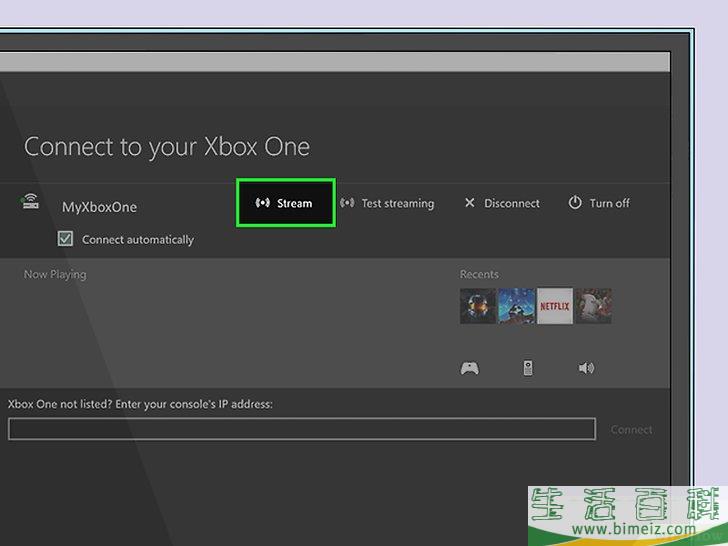The width and height of the screenshot is (728, 546).
Task: Open the Halo recent game thumbnail
Action: [x=478, y=306]
